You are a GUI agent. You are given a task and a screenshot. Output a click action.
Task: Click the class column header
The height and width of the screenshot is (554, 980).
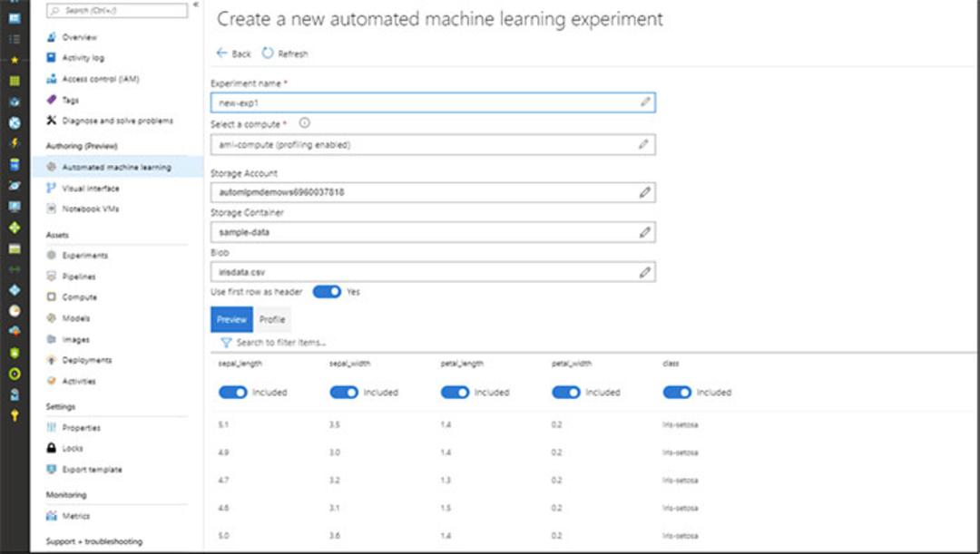tap(671, 364)
